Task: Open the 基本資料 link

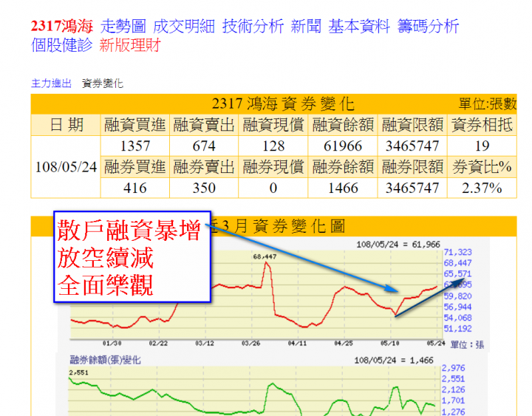Action: [359, 27]
